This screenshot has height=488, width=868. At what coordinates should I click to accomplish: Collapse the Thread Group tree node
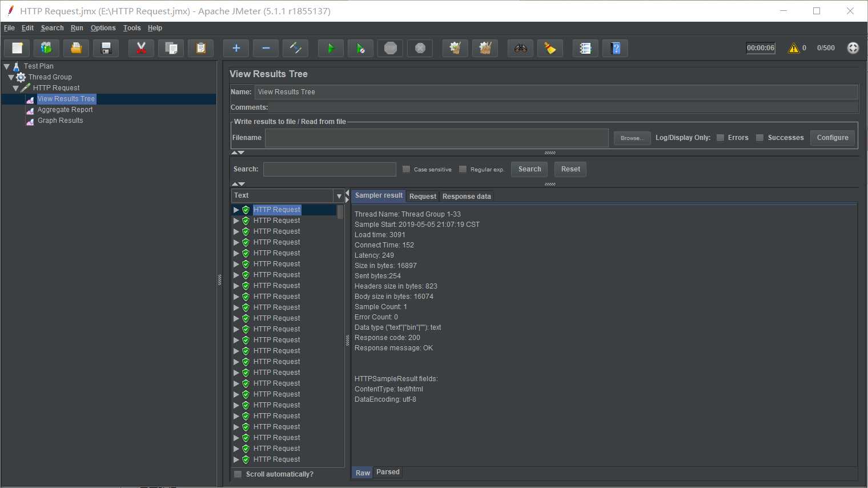(x=11, y=77)
